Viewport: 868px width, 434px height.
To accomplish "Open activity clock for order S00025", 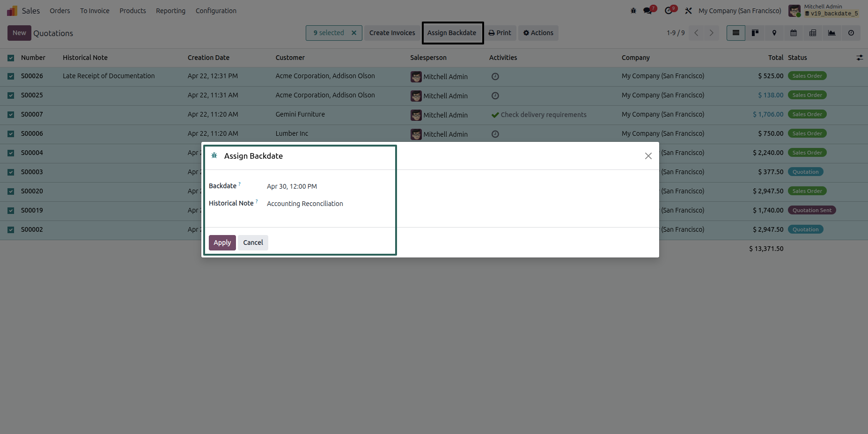I will [x=495, y=96].
